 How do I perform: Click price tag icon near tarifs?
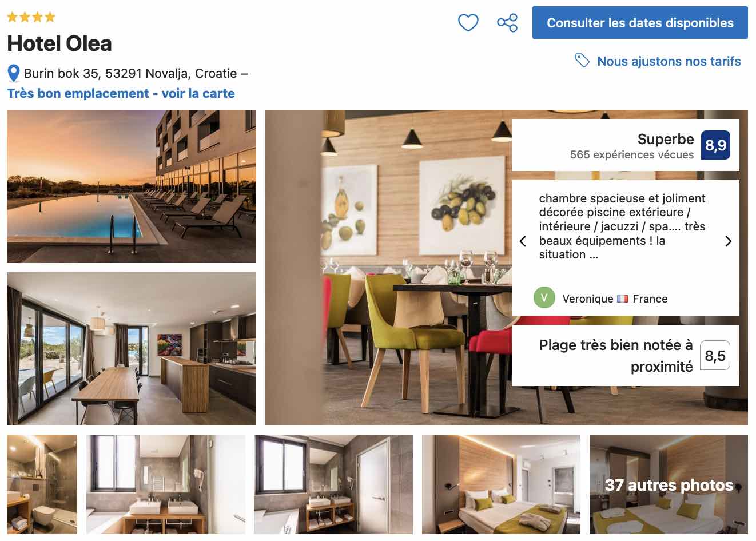[x=582, y=61]
